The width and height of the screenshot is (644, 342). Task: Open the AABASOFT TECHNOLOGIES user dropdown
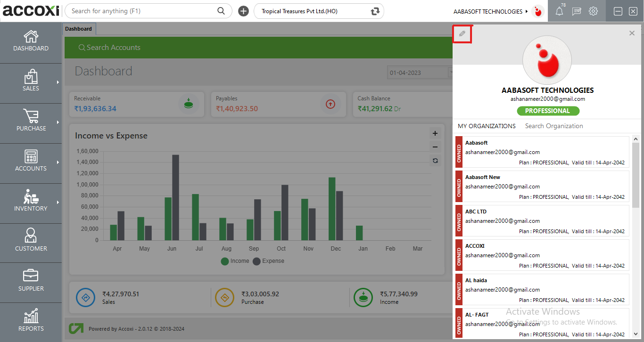coord(491,11)
